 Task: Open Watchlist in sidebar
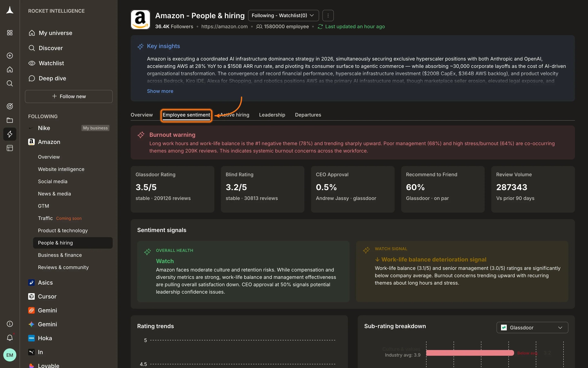click(46, 63)
